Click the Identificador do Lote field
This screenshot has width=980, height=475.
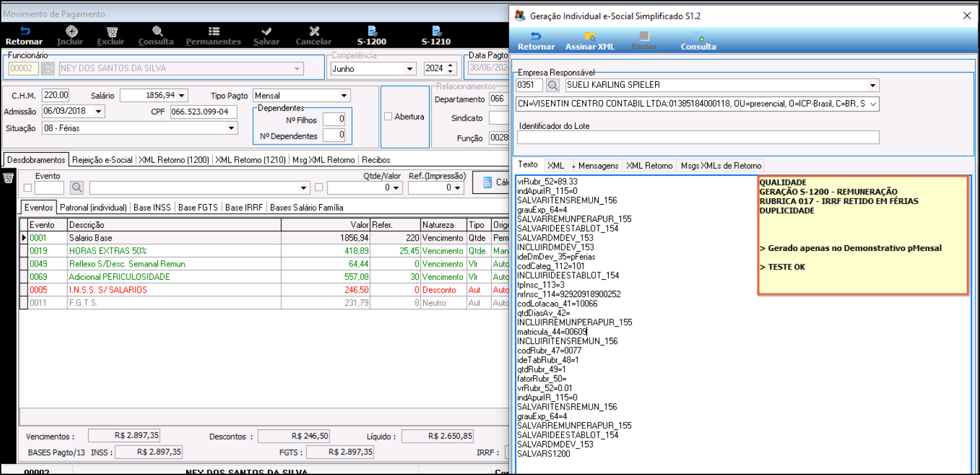coord(698,137)
